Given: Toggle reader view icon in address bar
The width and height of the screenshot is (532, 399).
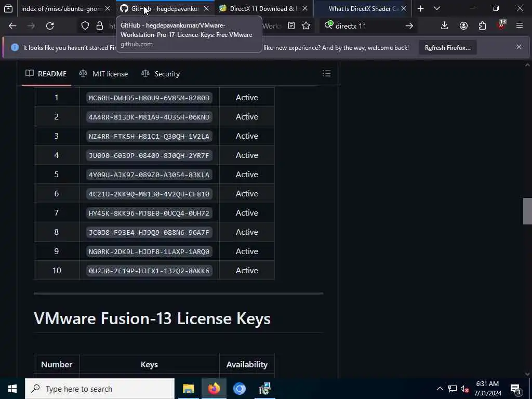Looking at the screenshot, I should pyautogui.click(x=291, y=26).
